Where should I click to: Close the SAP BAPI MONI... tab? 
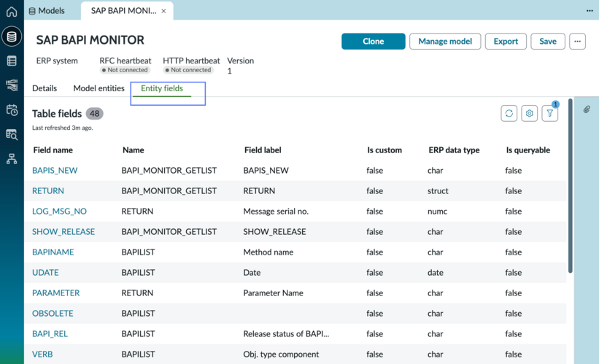pyautogui.click(x=163, y=11)
